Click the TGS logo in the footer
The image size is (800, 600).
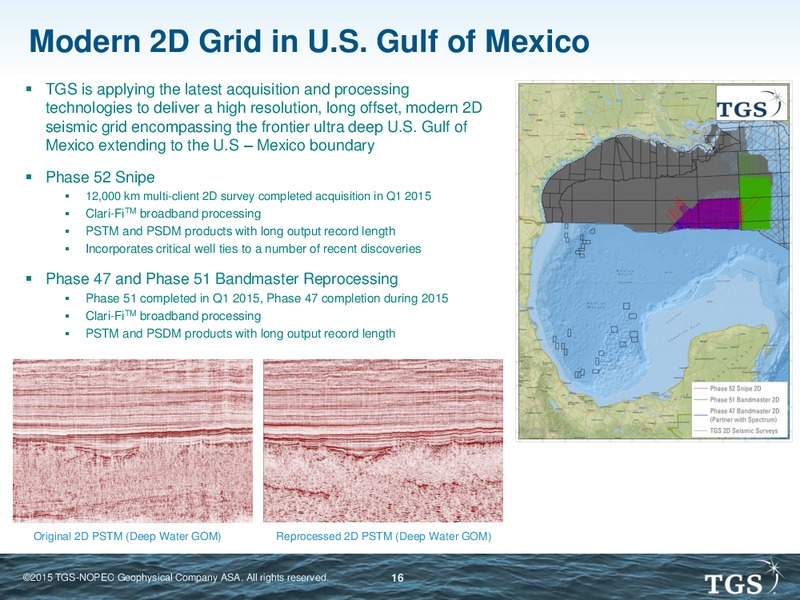tap(744, 579)
